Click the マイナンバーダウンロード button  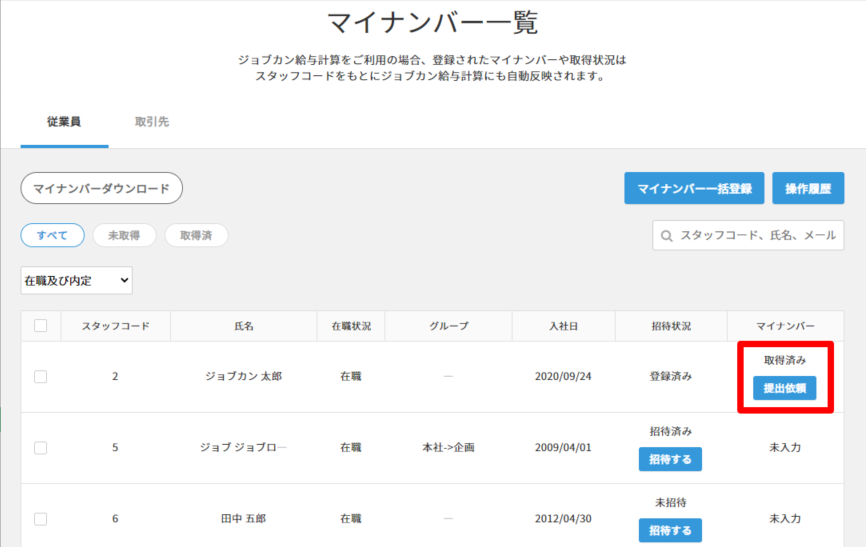pyautogui.click(x=101, y=187)
